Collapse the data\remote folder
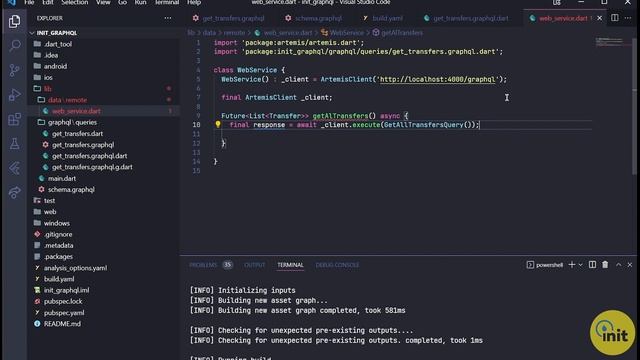This screenshot has height=360, width=640. [x=67, y=100]
